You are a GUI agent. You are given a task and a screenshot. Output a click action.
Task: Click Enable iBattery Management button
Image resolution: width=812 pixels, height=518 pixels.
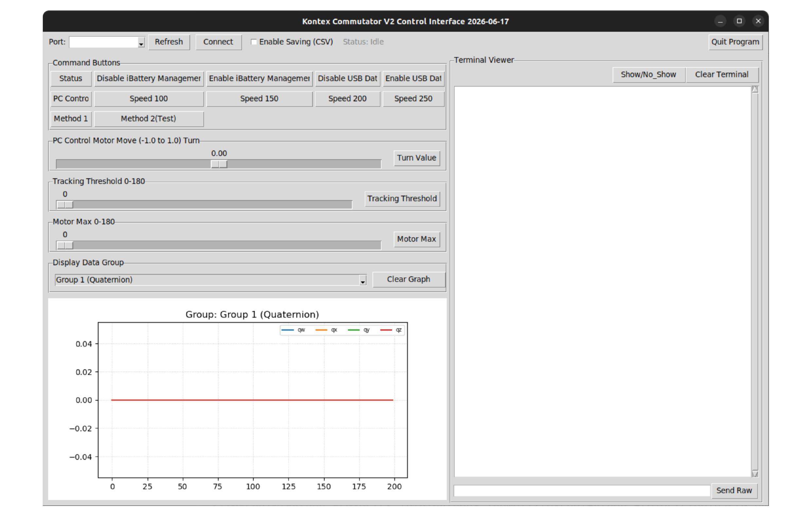(259, 79)
